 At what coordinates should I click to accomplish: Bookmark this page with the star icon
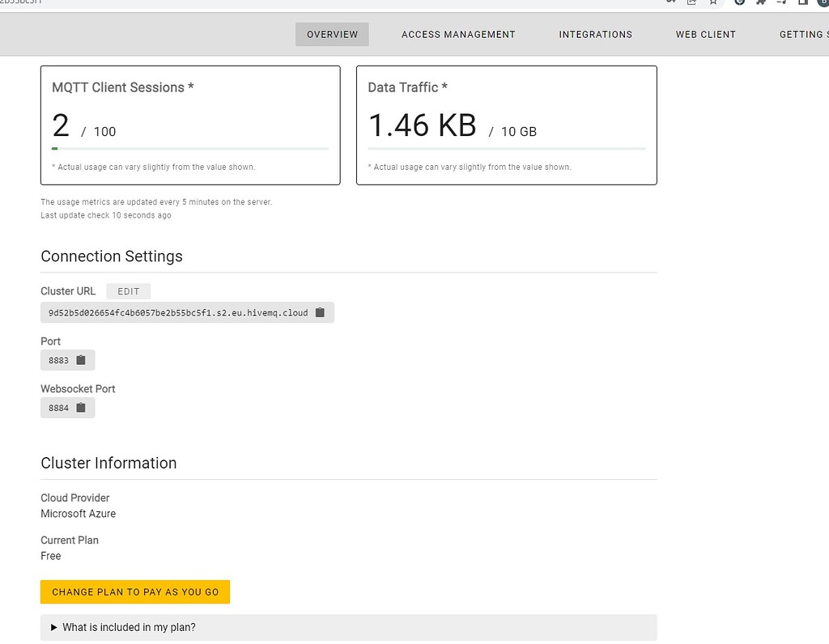(712, 3)
